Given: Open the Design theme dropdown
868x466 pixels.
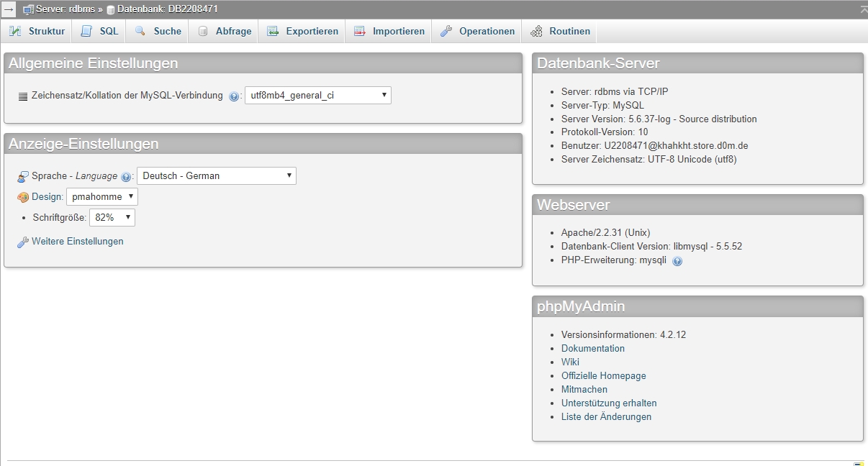Looking at the screenshot, I should (x=101, y=196).
